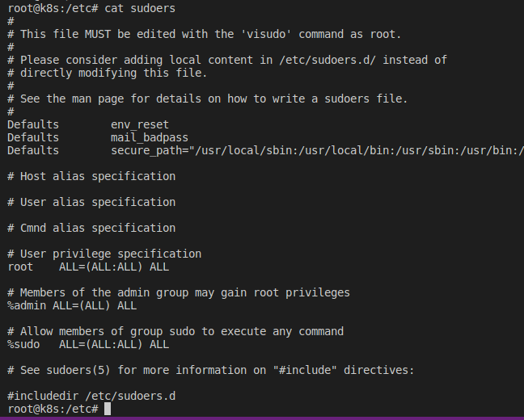
Task: Click the '%sudo' group entry
Action: (23, 344)
